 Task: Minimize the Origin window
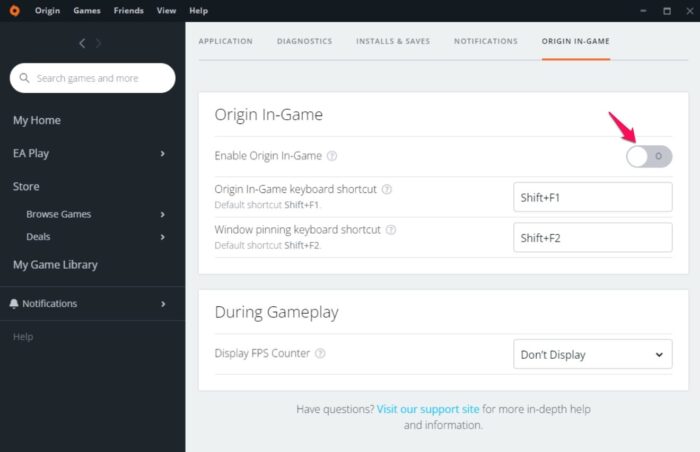tap(643, 11)
